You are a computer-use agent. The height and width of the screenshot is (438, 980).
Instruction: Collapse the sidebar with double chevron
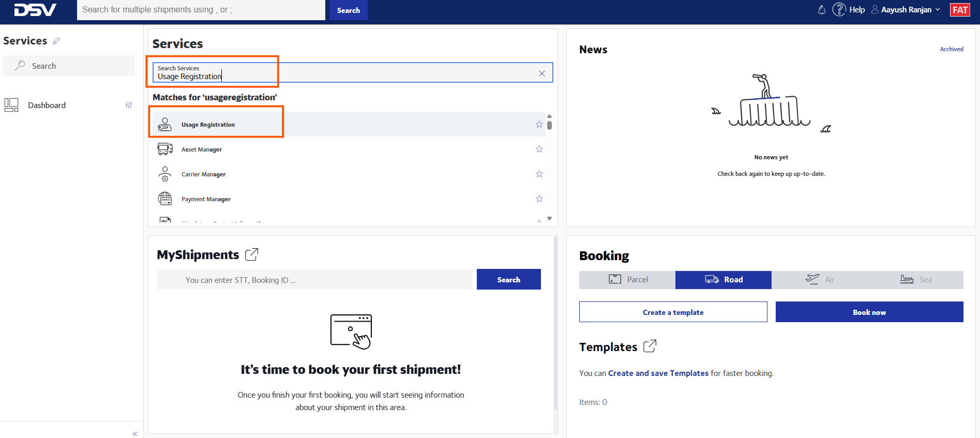(x=134, y=433)
